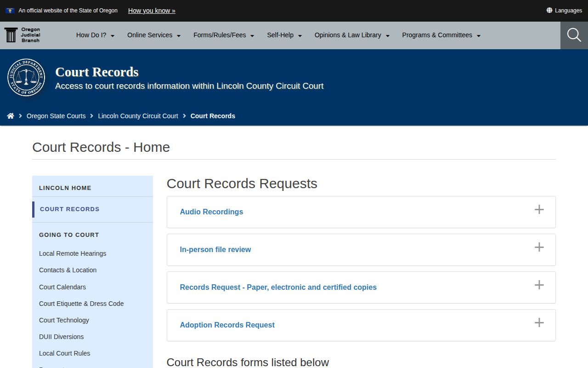Image resolution: width=588 pixels, height=368 pixels.
Task: Click the How you know link
Action: pos(152,11)
